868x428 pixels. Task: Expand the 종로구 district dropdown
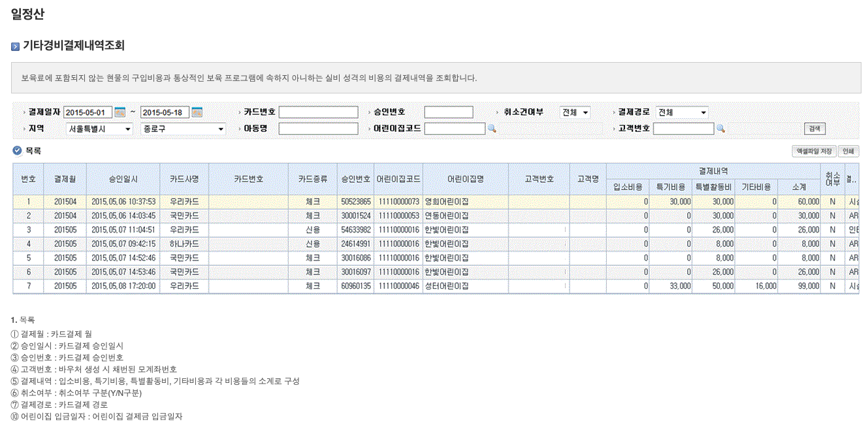[x=183, y=129]
